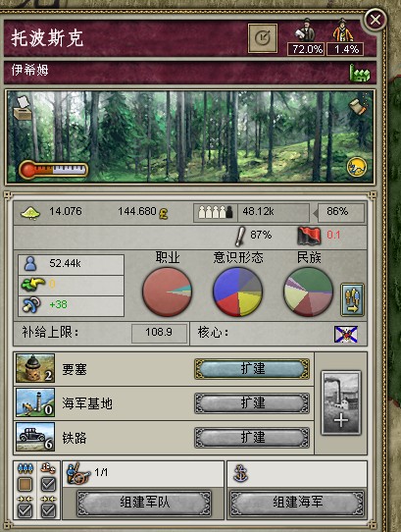Screen dimensions: 401x532
Task: Click the rebel red-black flag icon
Action: pos(309,236)
